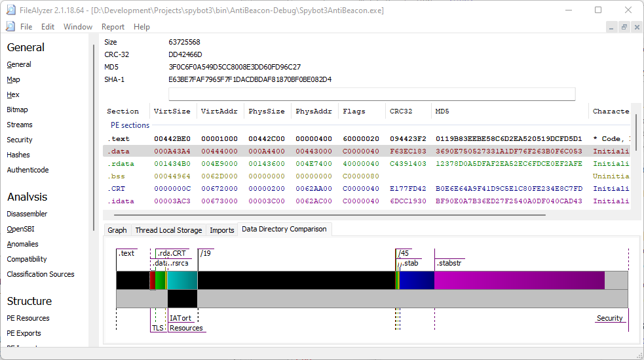644x360 pixels.
Task: Click the teal .rsrc block in graph
Action: click(x=182, y=280)
